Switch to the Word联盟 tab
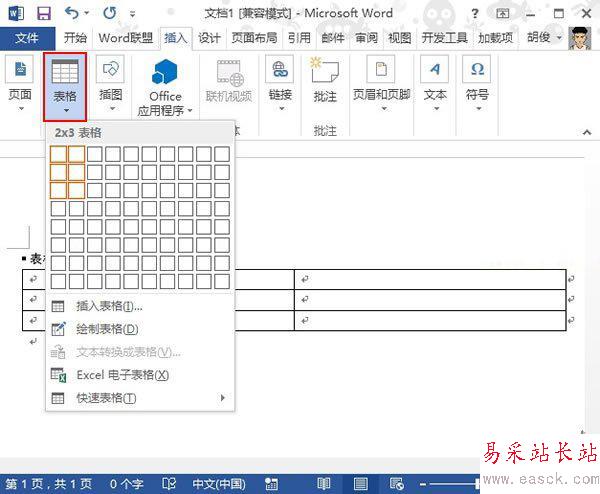The width and height of the screenshot is (600, 494). click(126, 38)
